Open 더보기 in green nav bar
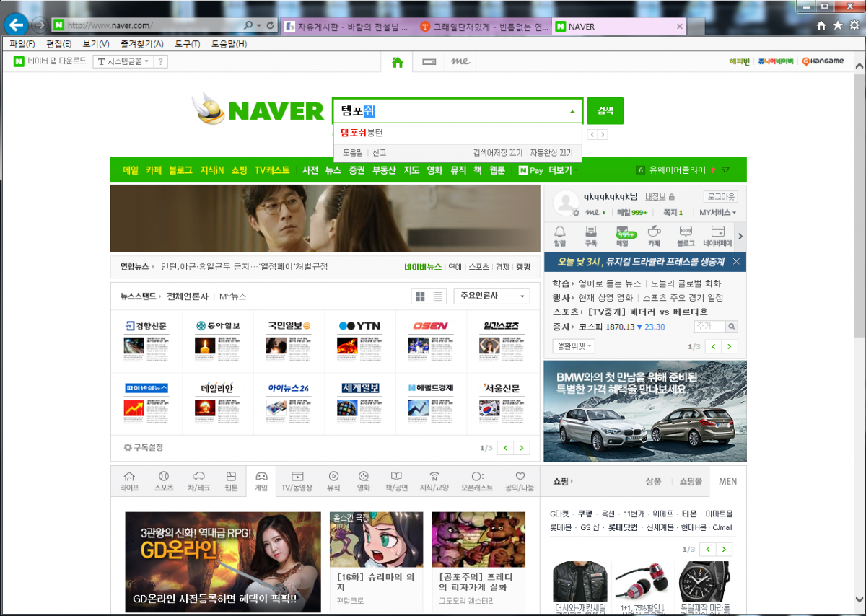This screenshot has height=616, width=866. [560, 170]
